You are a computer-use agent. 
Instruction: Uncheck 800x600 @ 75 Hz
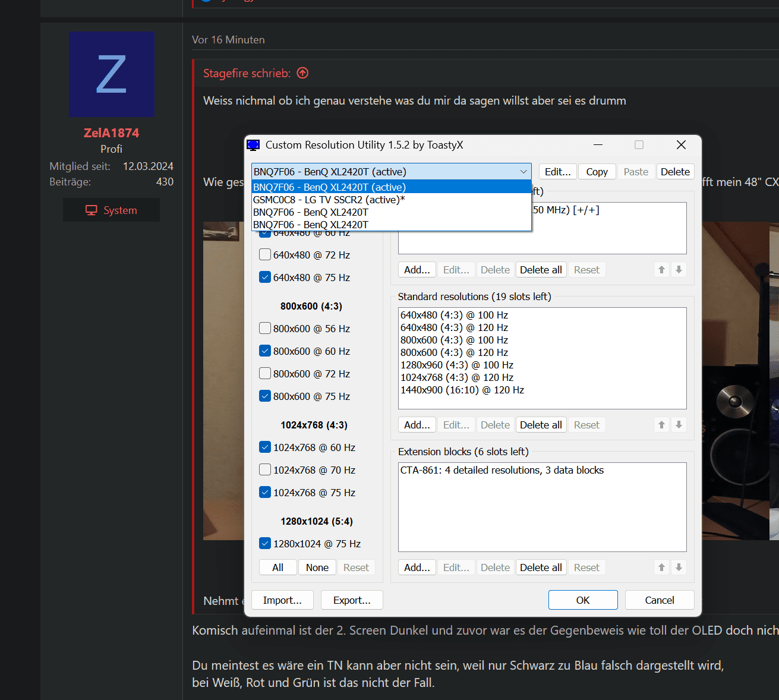(265, 396)
